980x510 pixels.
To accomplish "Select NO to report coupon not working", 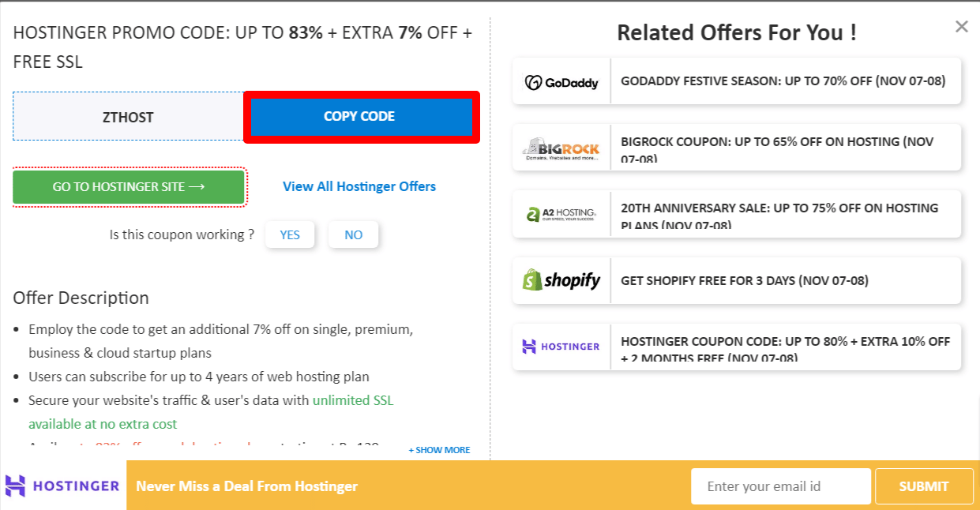I will click(x=353, y=234).
